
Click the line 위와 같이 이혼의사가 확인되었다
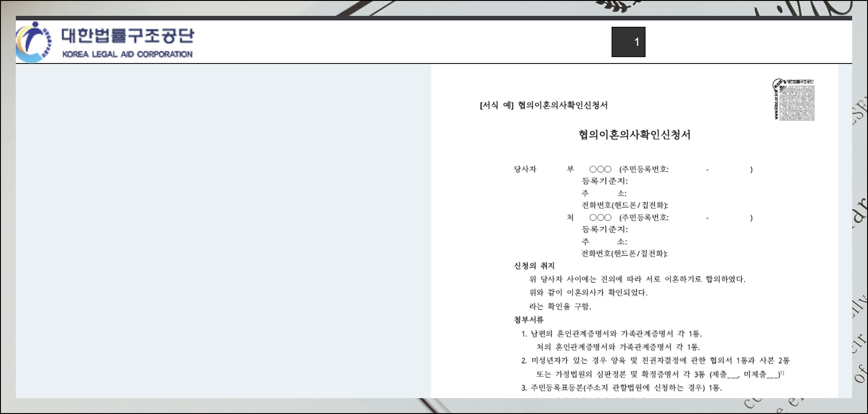pyautogui.click(x=588, y=292)
